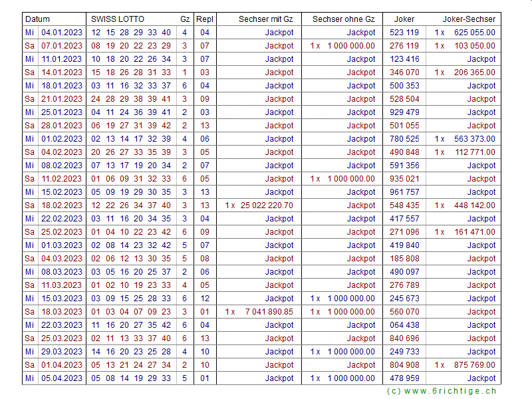Click the Datum column header
The image size is (532, 399).
pyautogui.click(x=38, y=19)
